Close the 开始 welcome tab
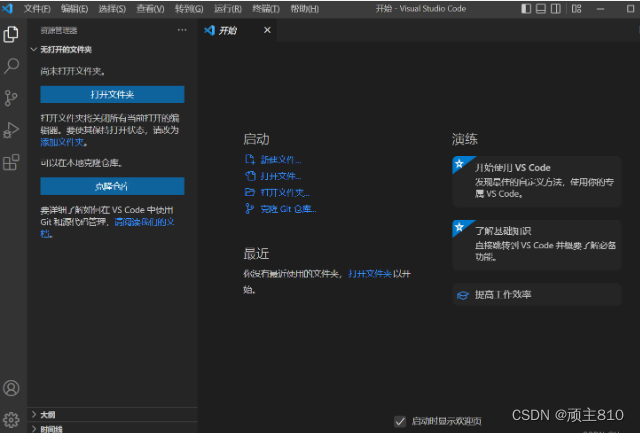Screen dimensions: 640x433 point(267,30)
